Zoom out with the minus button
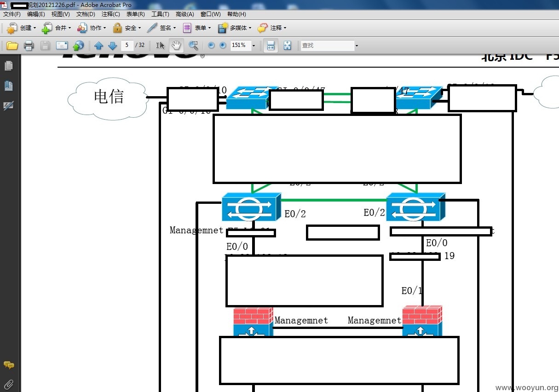Screen dimensions: 559x392 pos(211,46)
